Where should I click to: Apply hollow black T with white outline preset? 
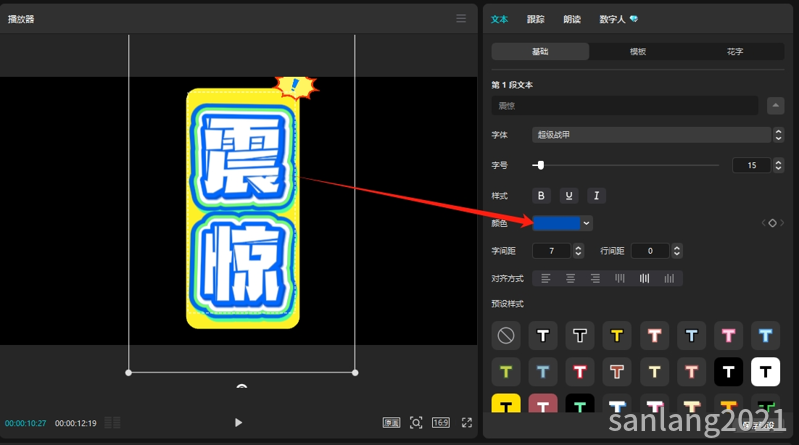click(x=580, y=335)
